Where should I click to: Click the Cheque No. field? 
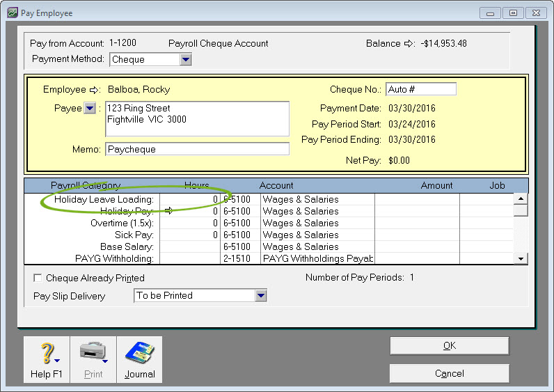tap(420, 89)
